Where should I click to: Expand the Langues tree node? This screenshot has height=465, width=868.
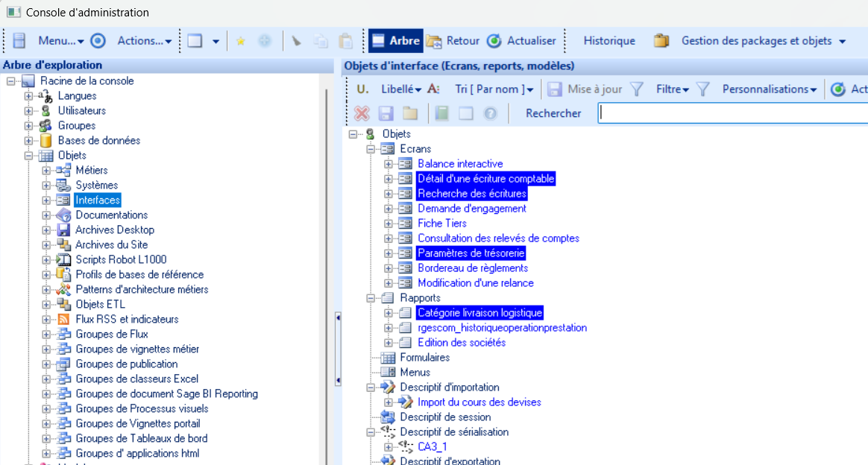pyautogui.click(x=28, y=95)
